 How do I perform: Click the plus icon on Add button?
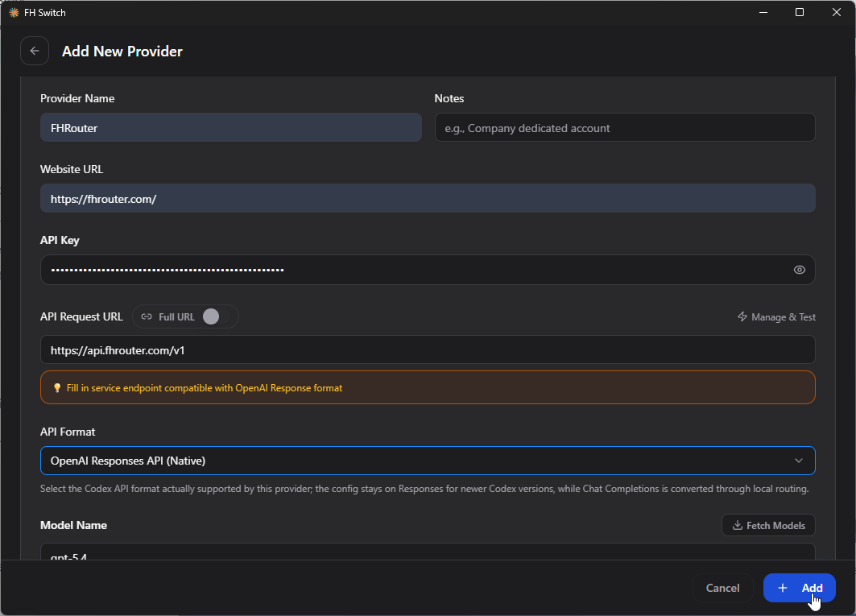pos(782,588)
